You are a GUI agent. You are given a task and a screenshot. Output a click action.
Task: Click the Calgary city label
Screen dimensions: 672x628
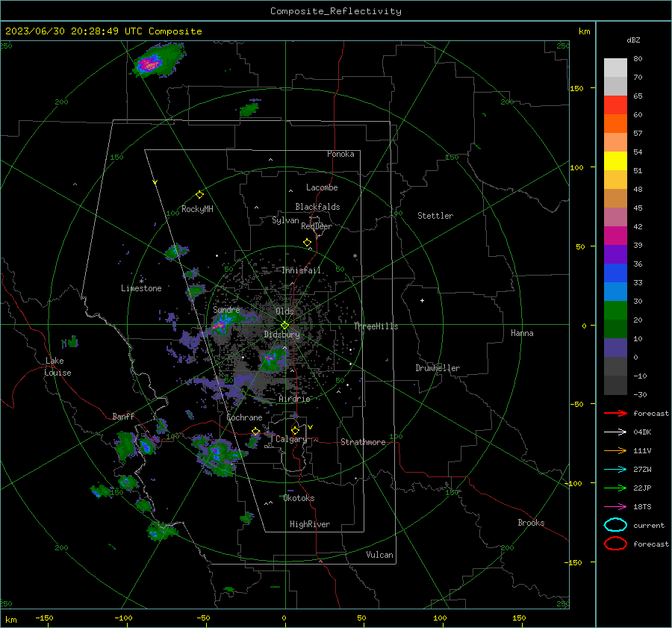[291, 439]
